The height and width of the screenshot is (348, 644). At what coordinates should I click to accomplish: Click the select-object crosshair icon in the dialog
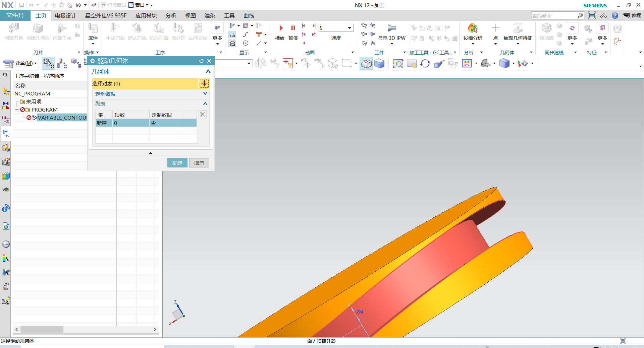[204, 83]
